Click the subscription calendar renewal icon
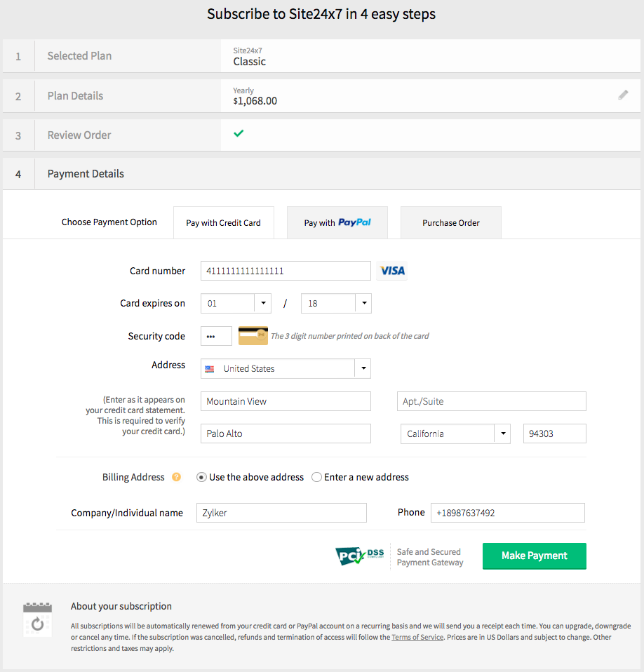Viewport: 644px width, 672px height. 38,619
